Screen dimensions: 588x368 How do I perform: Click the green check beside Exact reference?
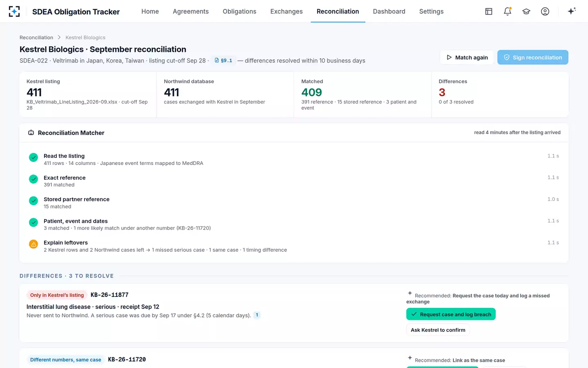coord(33,179)
